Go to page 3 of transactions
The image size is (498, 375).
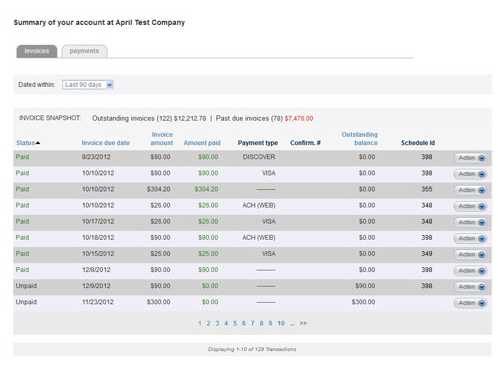pos(217,323)
